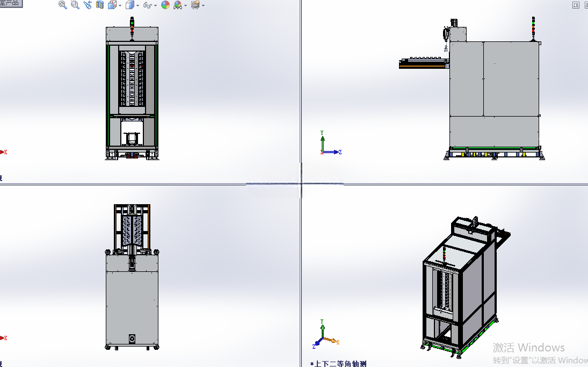Image resolution: width=588 pixels, height=367 pixels.
Task: Expand the View Orientation dropdown arrow
Action: [120, 5]
